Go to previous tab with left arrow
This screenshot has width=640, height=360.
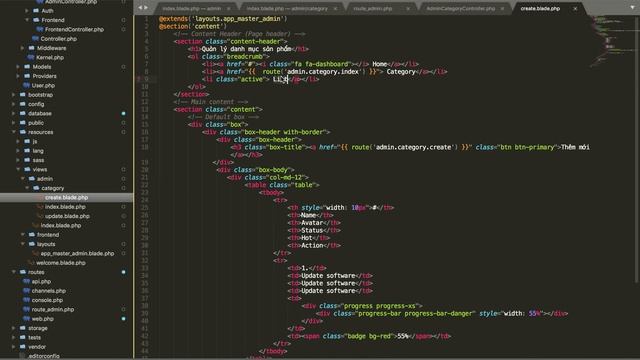(x=140, y=8)
